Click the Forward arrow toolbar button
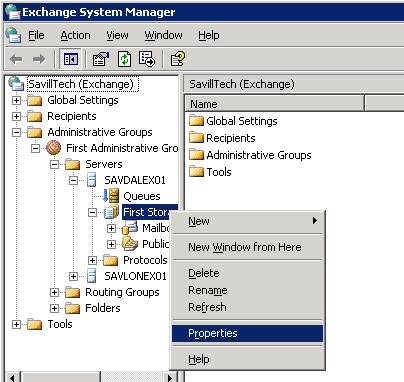 (x=39, y=60)
